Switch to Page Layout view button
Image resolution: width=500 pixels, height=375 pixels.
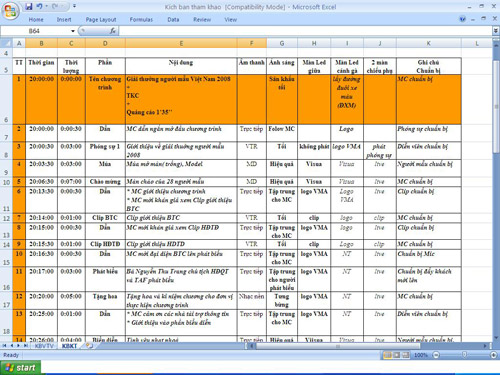click(x=397, y=355)
